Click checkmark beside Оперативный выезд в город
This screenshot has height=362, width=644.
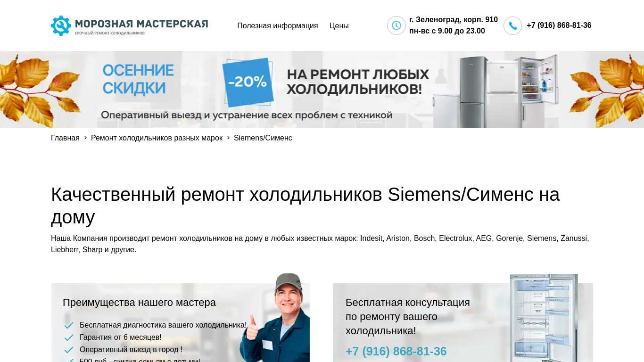[69, 350]
